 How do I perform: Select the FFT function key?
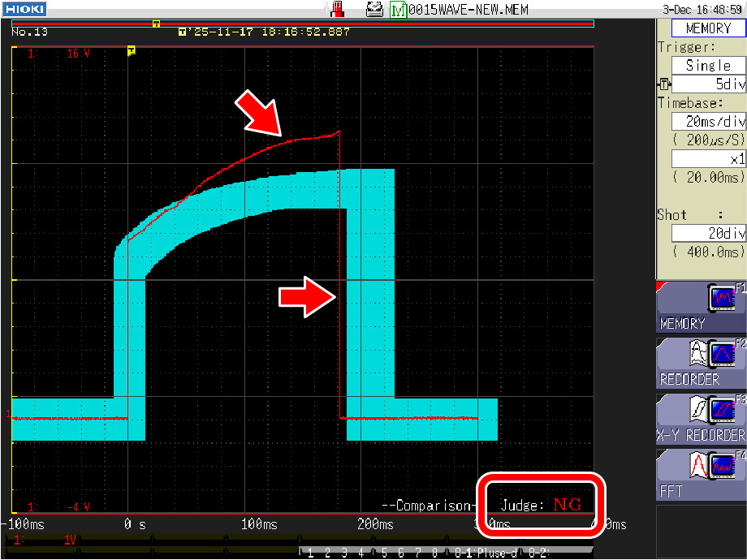tap(701, 474)
